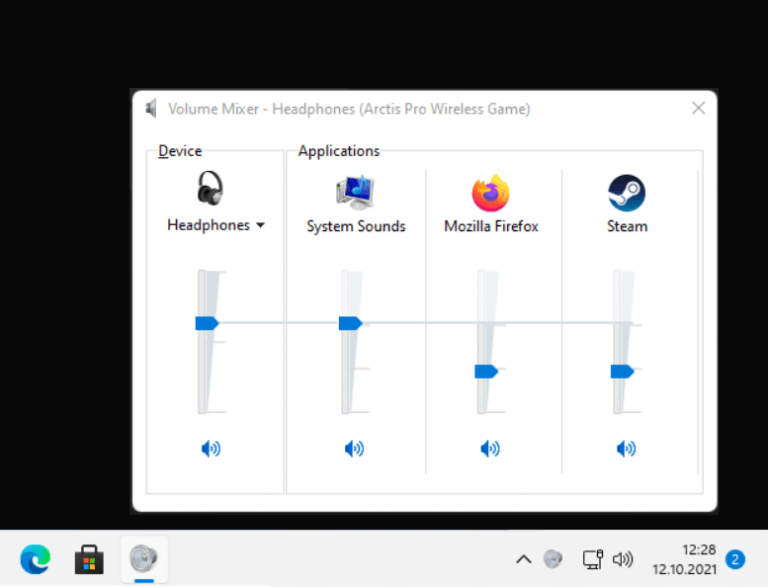The height and width of the screenshot is (587, 768).
Task: Click the Device group label
Action: pyautogui.click(x=180, y=151)
